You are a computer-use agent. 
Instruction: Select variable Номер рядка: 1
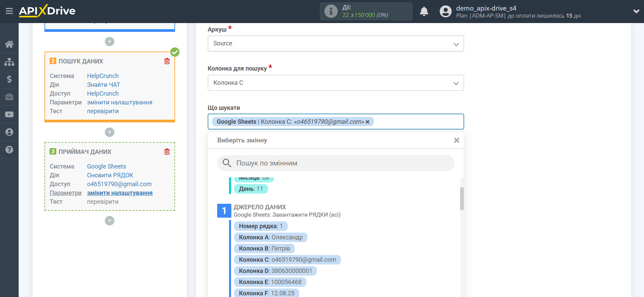click(261, 226)
